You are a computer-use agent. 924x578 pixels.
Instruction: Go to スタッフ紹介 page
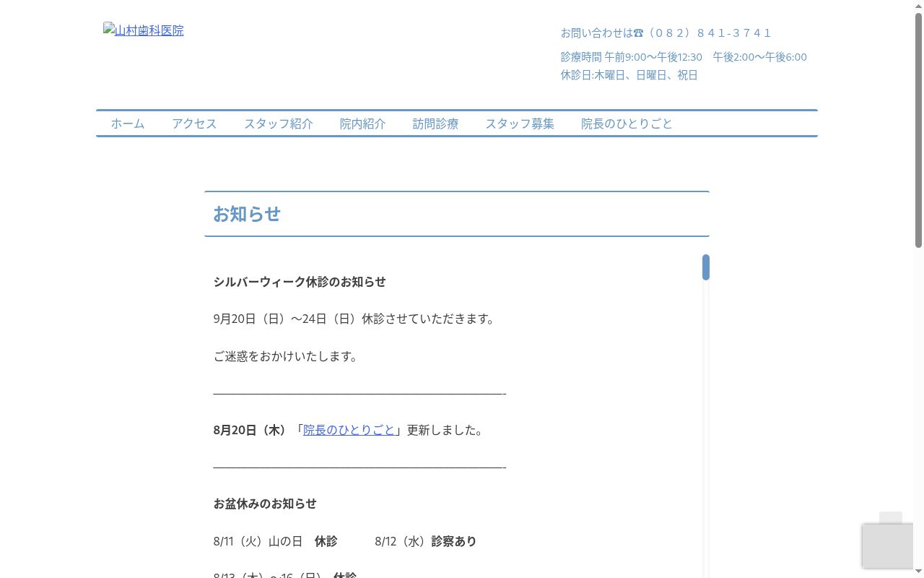(x=279, y=124)
